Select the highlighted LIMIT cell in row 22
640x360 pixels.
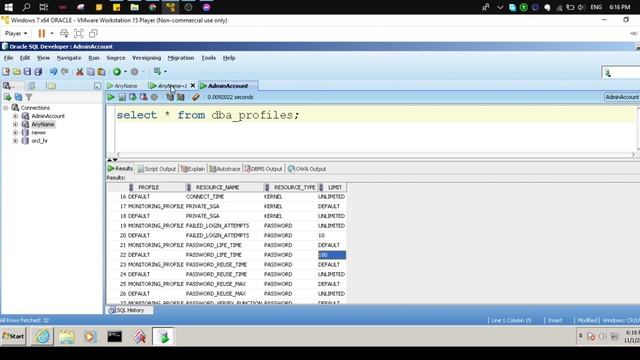[332, 255]
